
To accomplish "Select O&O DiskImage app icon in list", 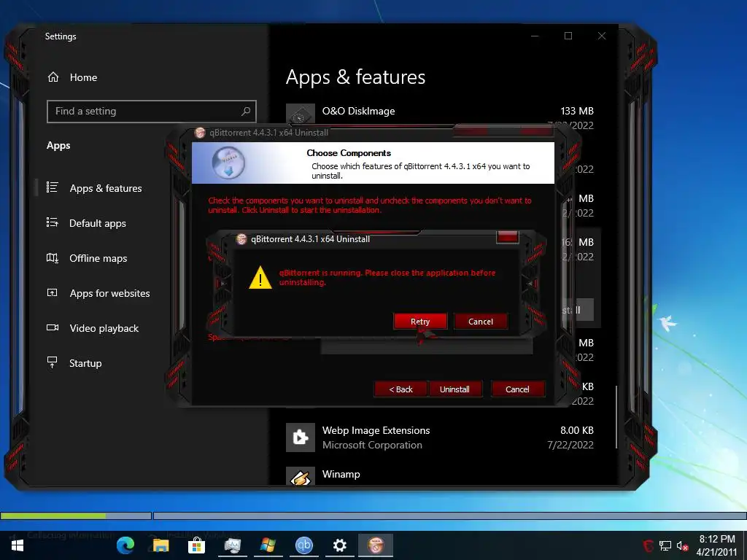I will [x=300, y=114].
